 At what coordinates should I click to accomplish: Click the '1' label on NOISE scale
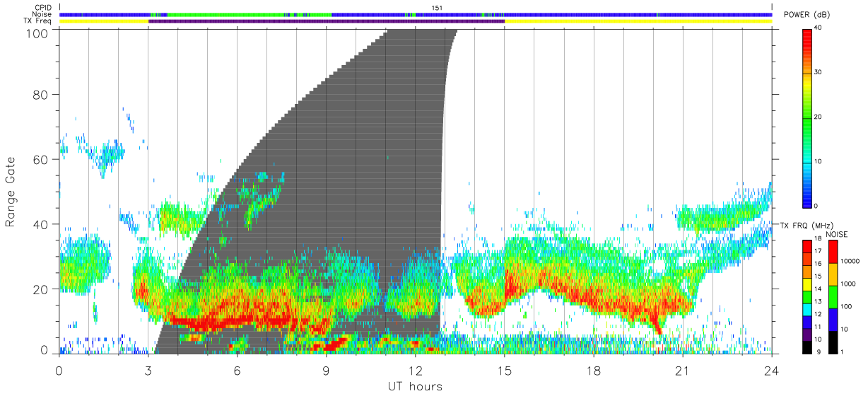(x=843, y=351)
